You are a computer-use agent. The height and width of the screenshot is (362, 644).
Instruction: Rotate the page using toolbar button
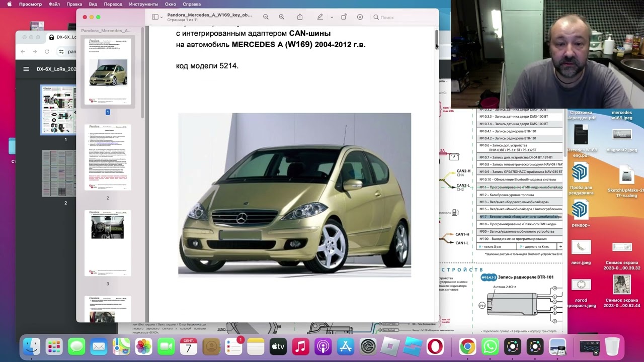(344, 17)
